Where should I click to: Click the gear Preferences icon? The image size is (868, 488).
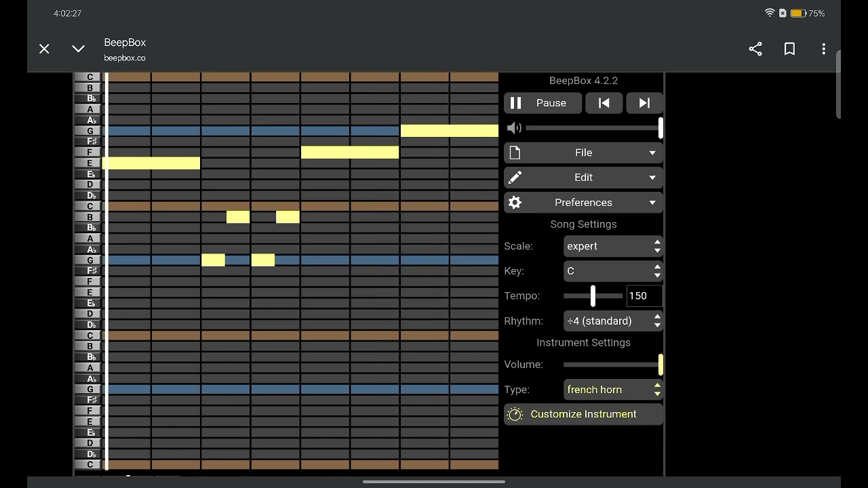tap(515, 203)
